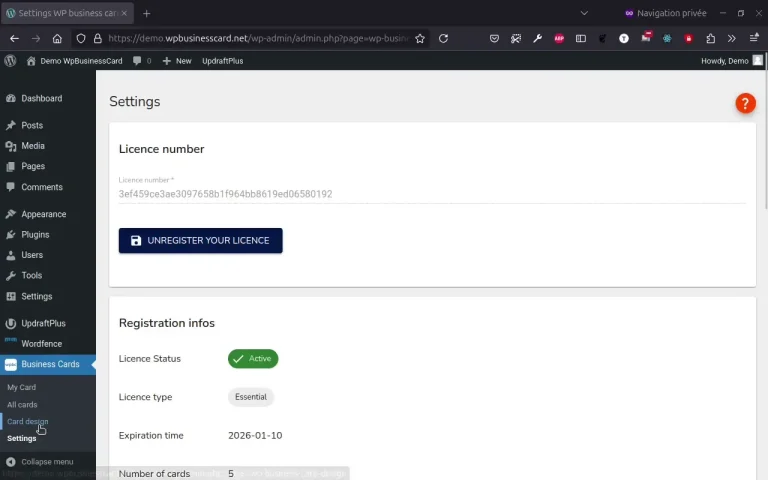
Task: Open the extensions puzzle icon
Action: [710, 39]
